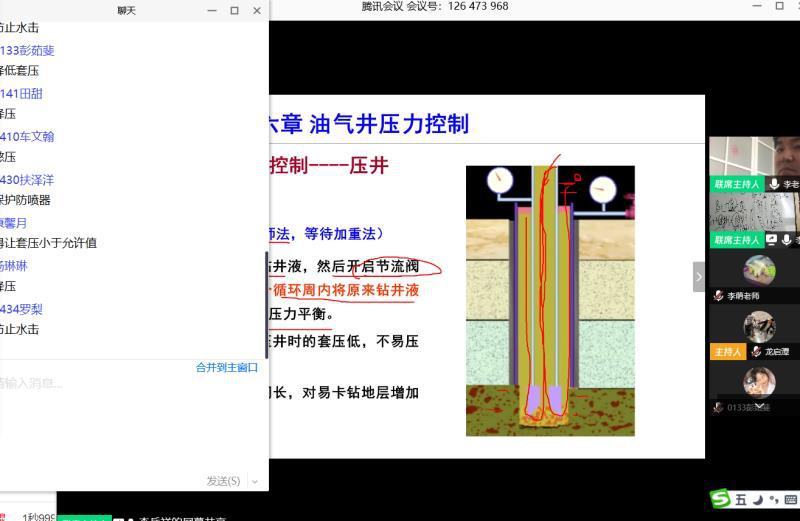The height and width of the screenshot is (521, 800).
Task: Toggle Sogou moon half/full-width icon
Action: click(757, 499)
